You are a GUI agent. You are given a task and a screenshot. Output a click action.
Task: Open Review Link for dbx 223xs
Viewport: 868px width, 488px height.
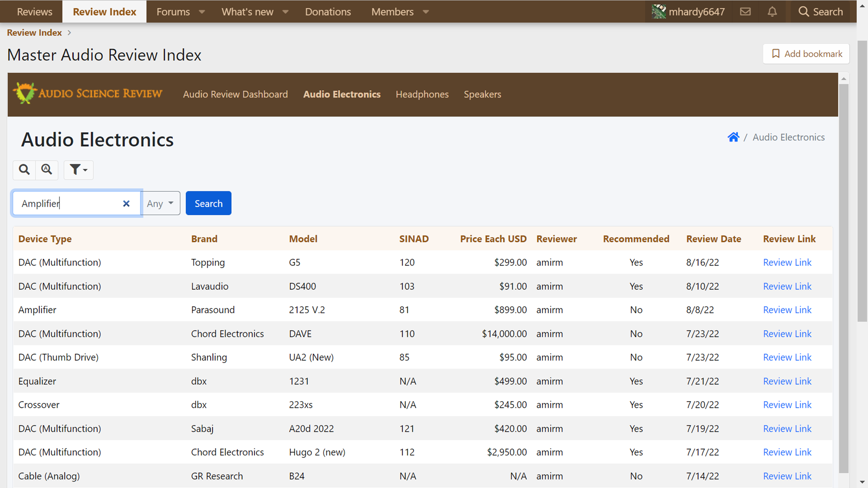point(787,405)
